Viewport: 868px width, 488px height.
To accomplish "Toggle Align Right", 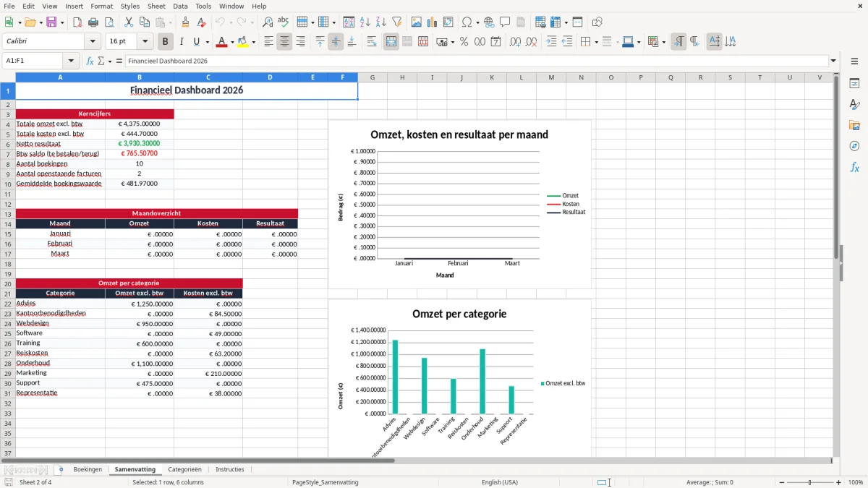I will (x=300, y=42).
